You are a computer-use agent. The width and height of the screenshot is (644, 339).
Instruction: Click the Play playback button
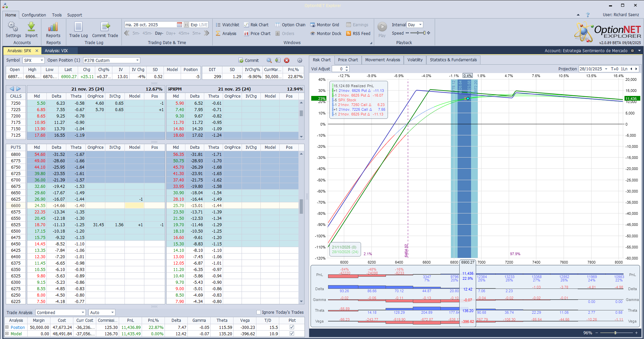(382, 27)
